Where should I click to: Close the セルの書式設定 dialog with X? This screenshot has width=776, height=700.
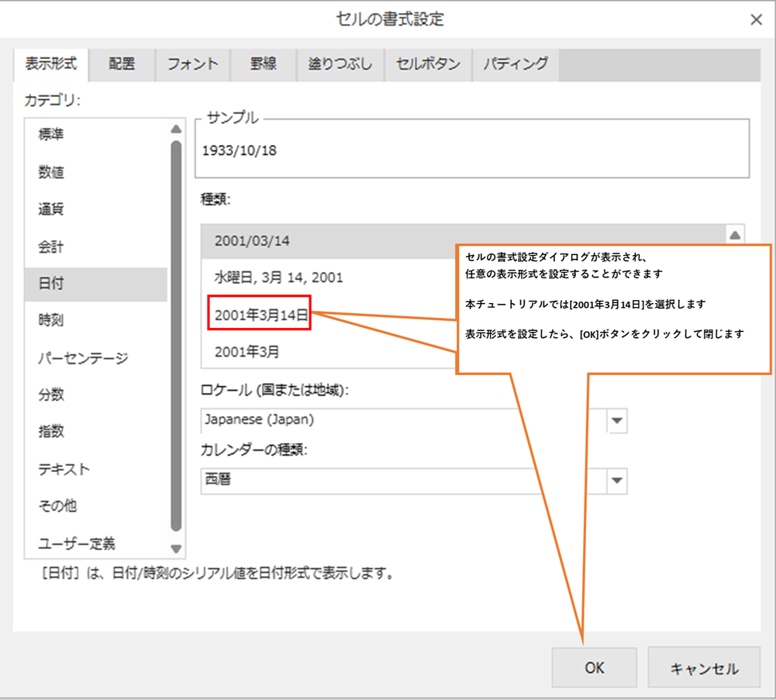[756, 20]
